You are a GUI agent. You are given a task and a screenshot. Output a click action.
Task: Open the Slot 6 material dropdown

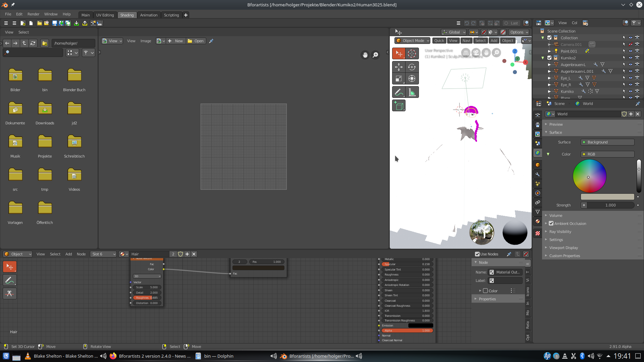[x=103, y=254]
